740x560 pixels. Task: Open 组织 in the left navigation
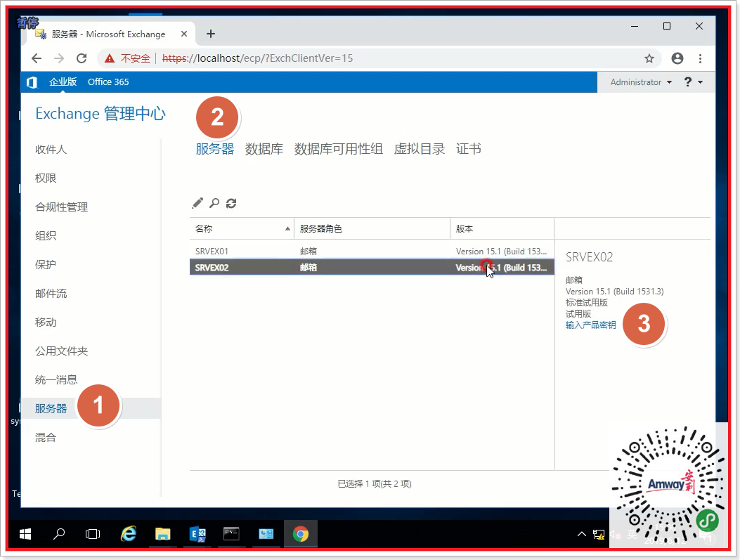pos(46,236)
